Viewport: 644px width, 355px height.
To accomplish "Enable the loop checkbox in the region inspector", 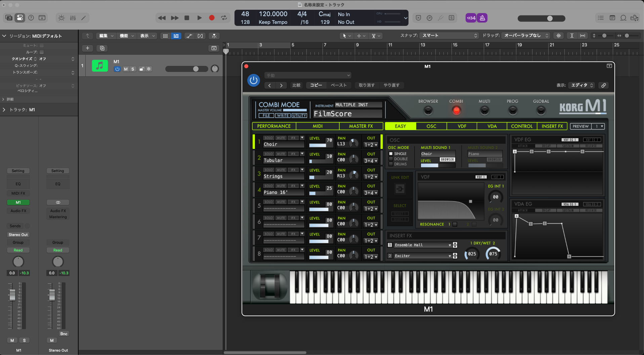I will (42, 52).
